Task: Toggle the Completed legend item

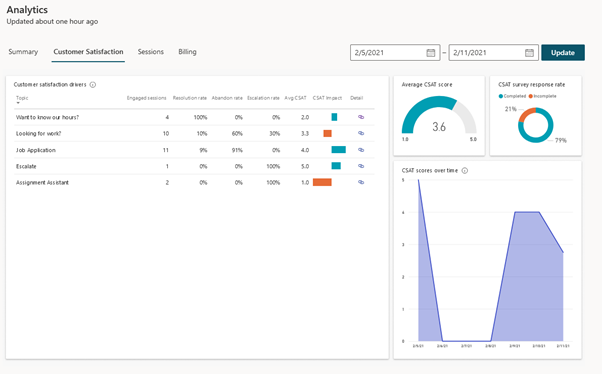Action: tap(512, 96)
